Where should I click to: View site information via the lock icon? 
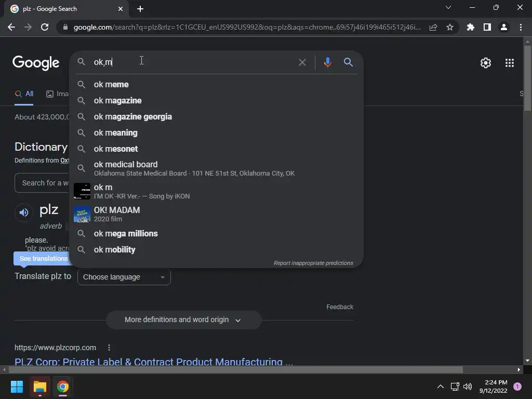pyautogui.click(x=65, y=27)
